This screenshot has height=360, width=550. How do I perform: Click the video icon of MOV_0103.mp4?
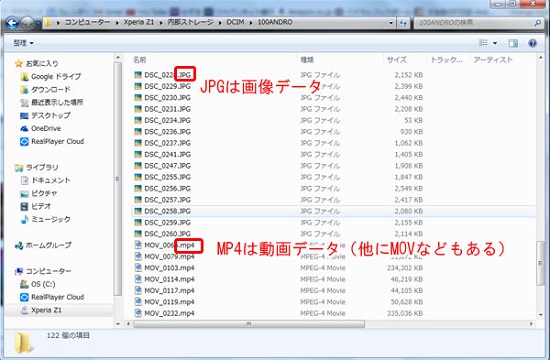tap(138, 268)
